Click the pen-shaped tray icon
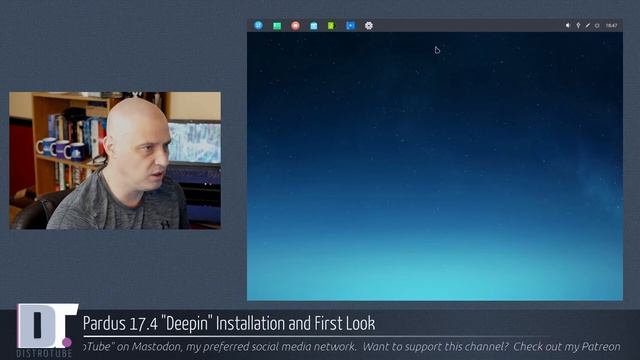This screenshot has width=640, height=360. pyautogui.click(x=587, y=25)
